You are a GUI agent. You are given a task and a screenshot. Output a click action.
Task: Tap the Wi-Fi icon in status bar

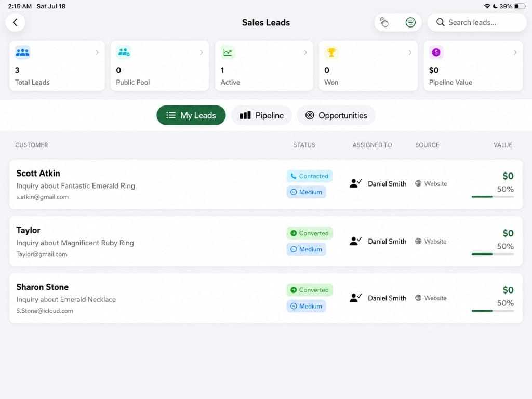click(x=487, y=6)
